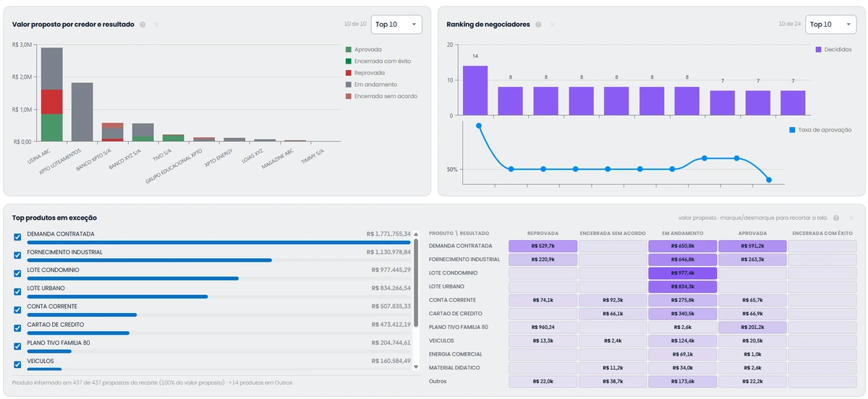This screenshot has width=868, height=399.
Task: Click the FORNECIMENTO INDUSTRIAL progress bar
Action: (x=219, y=260)
